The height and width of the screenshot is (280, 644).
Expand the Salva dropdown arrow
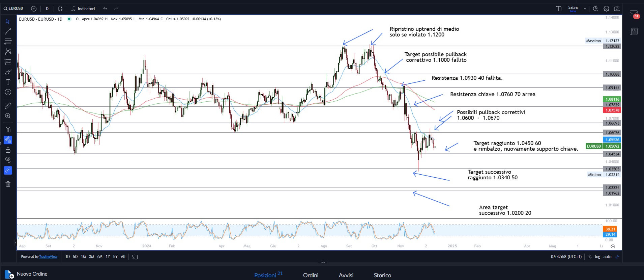coord(585,9)
